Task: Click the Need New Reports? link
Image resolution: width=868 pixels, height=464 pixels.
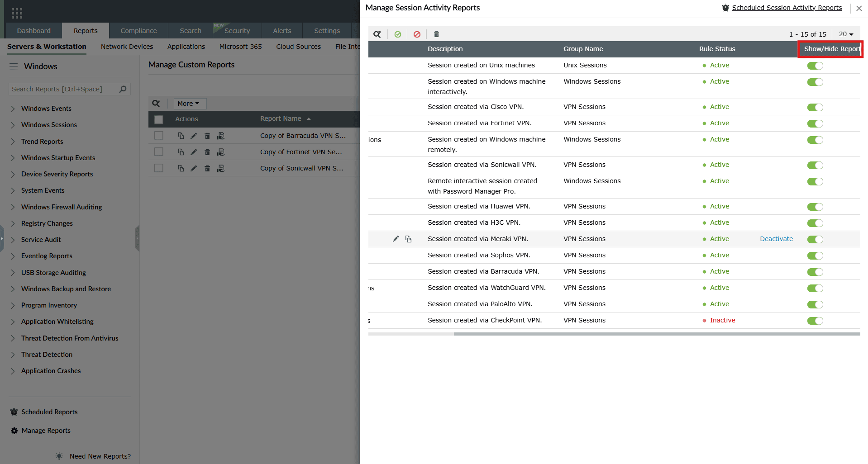Action: (100, 456)
